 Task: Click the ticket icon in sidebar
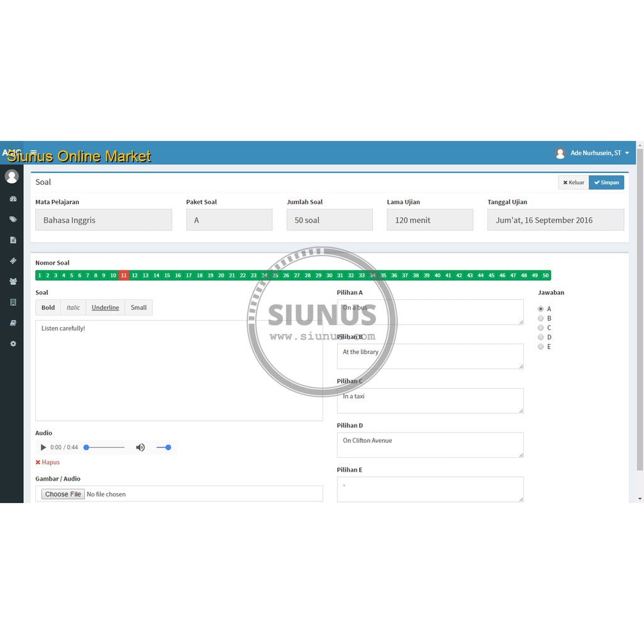click(13, 260)
